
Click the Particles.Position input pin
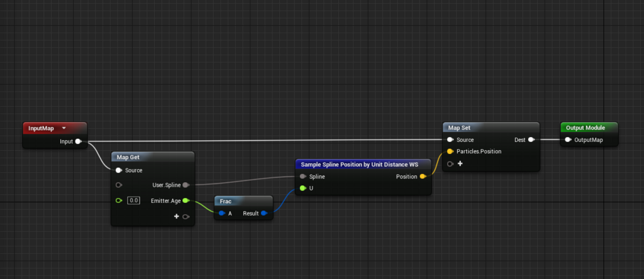(450, 151)
